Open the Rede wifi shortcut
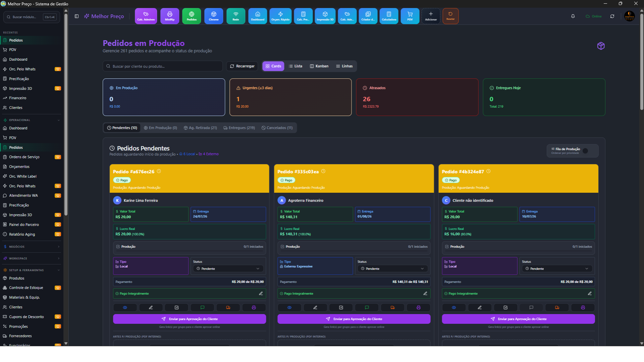This screenshot has height=362, width=644. [236, 16]
